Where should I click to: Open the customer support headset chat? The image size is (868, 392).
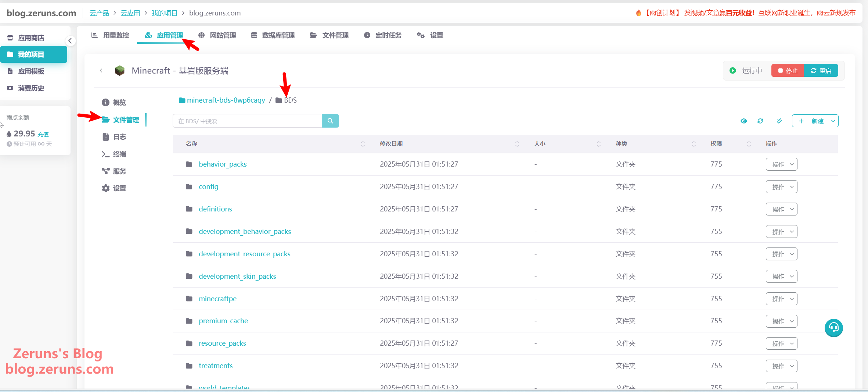[833, 328]
